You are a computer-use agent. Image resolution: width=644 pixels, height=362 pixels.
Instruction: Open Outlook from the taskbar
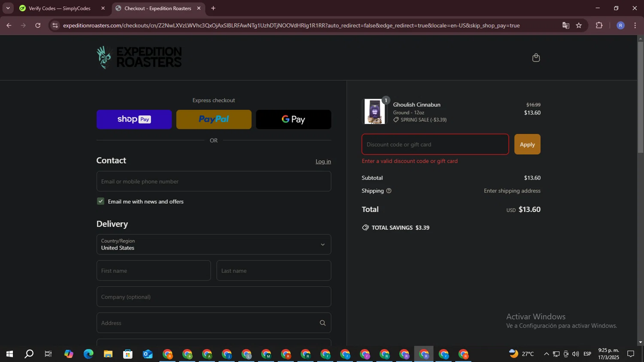(x=148, y=354)
